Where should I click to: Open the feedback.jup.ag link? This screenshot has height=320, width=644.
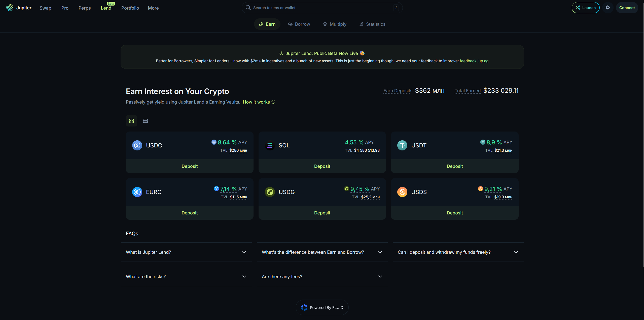(x=474, y=61)
